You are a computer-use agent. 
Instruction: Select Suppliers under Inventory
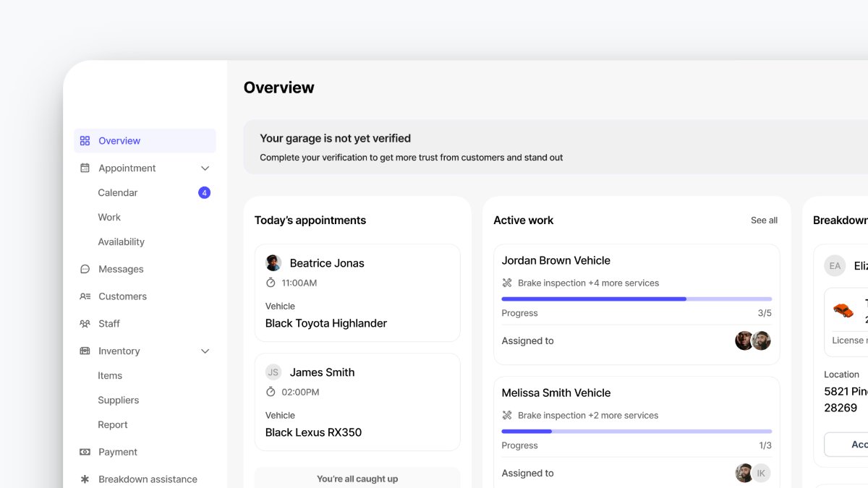[119, 401]
